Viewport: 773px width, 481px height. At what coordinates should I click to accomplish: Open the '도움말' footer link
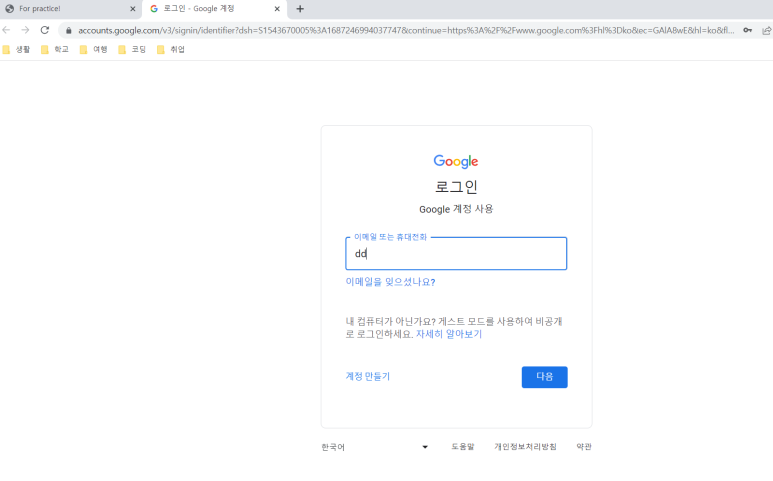(462, 447)
